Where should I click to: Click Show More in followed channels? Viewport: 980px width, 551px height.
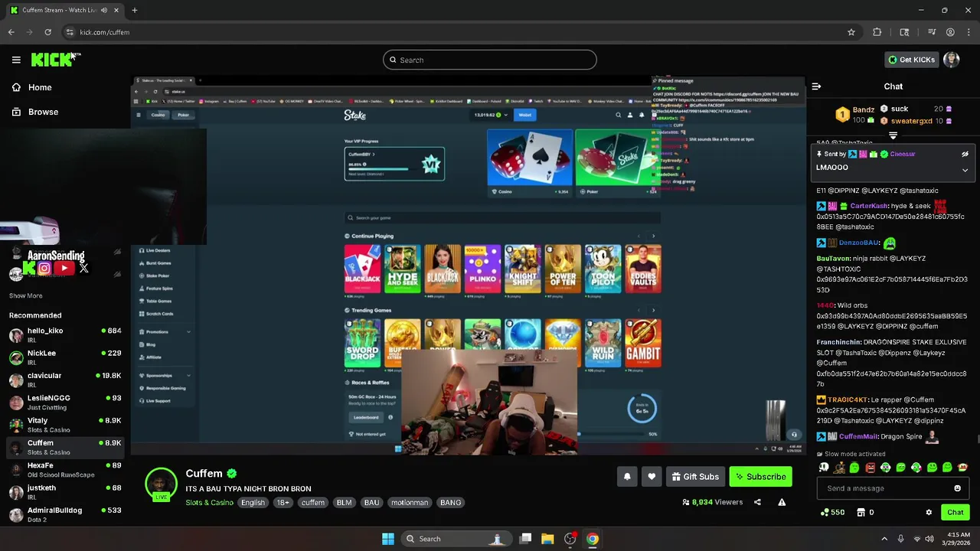click(26, 295)
